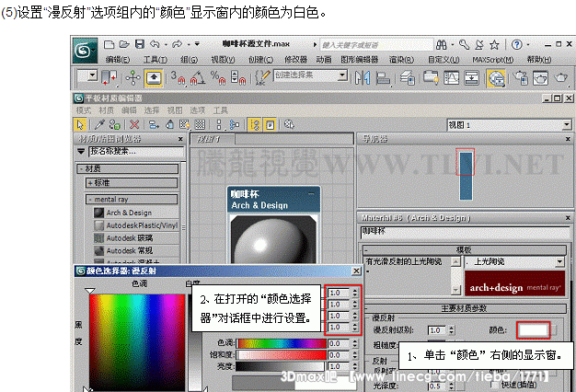Save the scene with the floppy disk icon
Screen dimensions: 576x392
pyautogui.click(x=140, y=44)
